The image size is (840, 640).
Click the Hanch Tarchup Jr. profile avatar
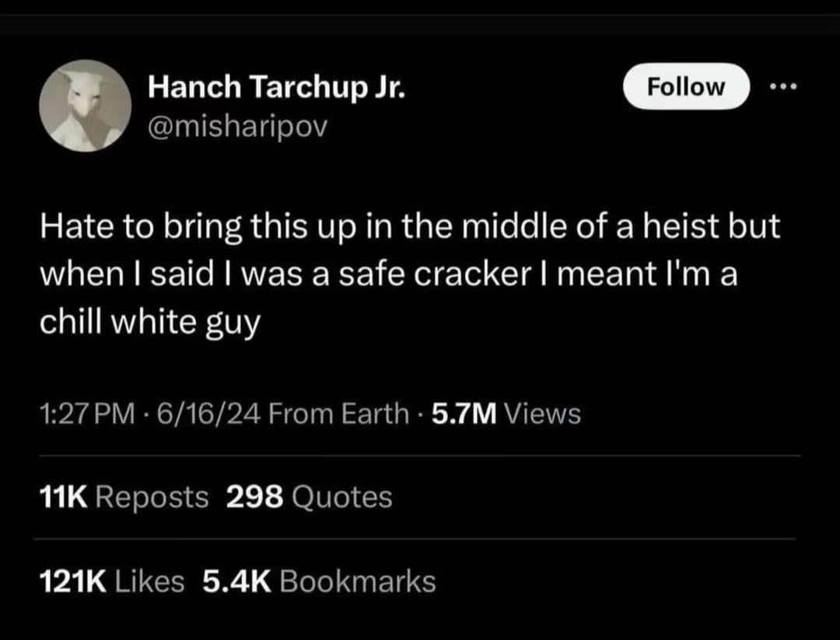click(x=85, y=106)
